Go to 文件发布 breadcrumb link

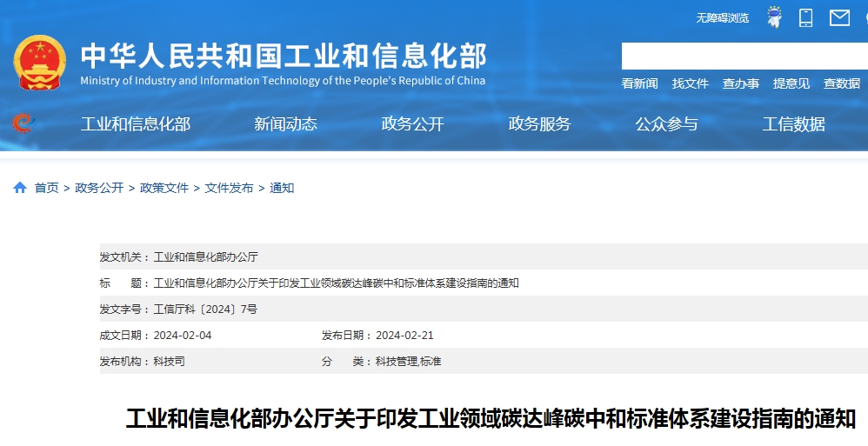point(230,188)
